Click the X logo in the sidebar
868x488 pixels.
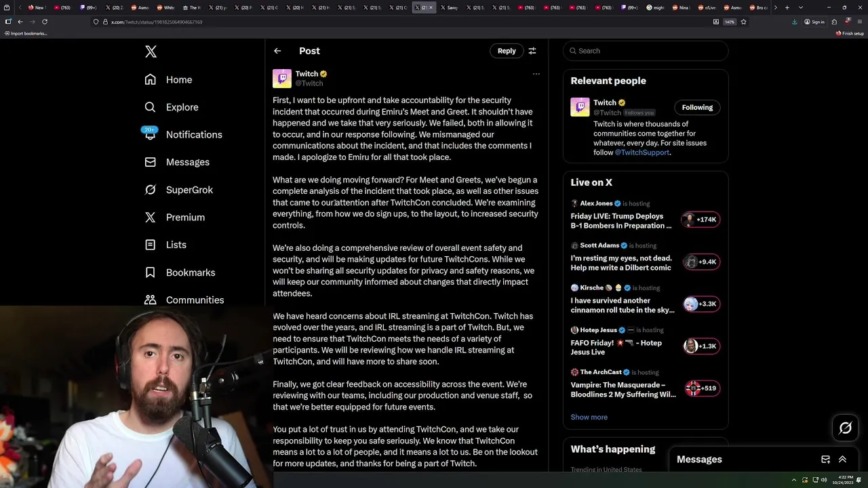pyautogui.click(x=151, y=52)
